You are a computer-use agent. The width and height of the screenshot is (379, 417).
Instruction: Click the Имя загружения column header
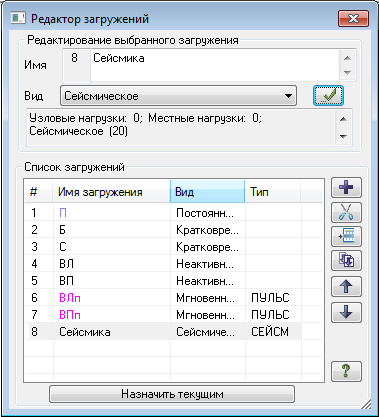coord(111,192)
